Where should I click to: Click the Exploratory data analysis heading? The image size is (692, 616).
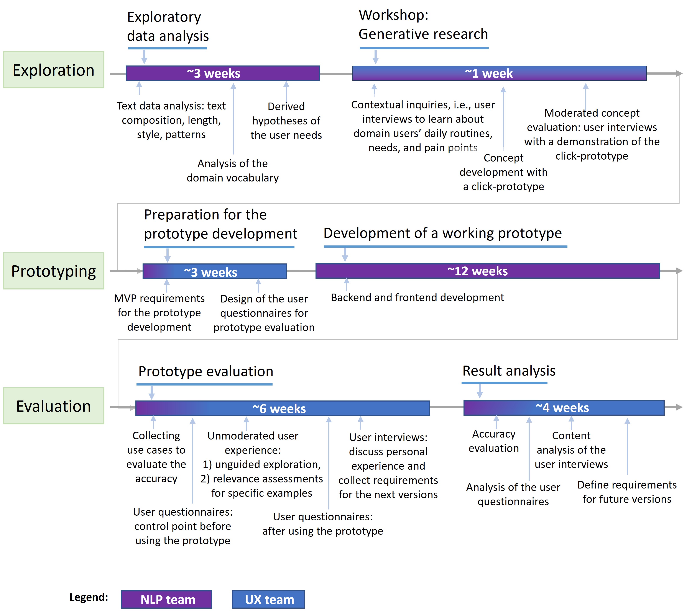point(168,26)
